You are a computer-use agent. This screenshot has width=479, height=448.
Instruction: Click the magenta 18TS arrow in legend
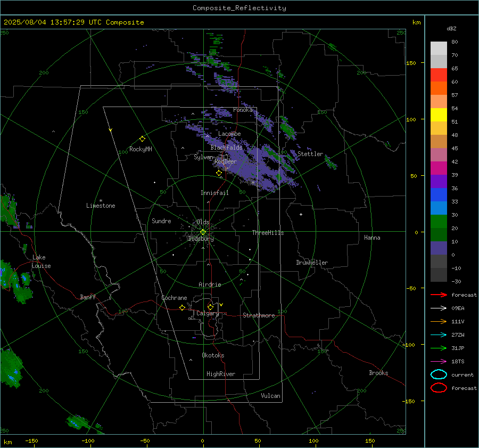click(x=439, y=362)
